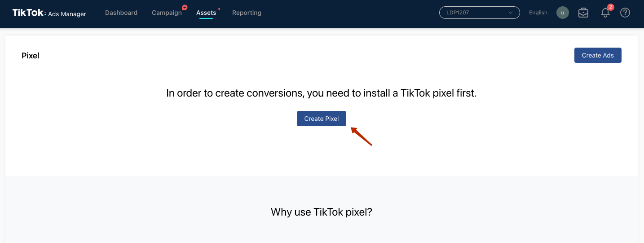The width and height of the screenshot is (644, 243).
Task: Open the help question mark icon
Action: [625, 13]
